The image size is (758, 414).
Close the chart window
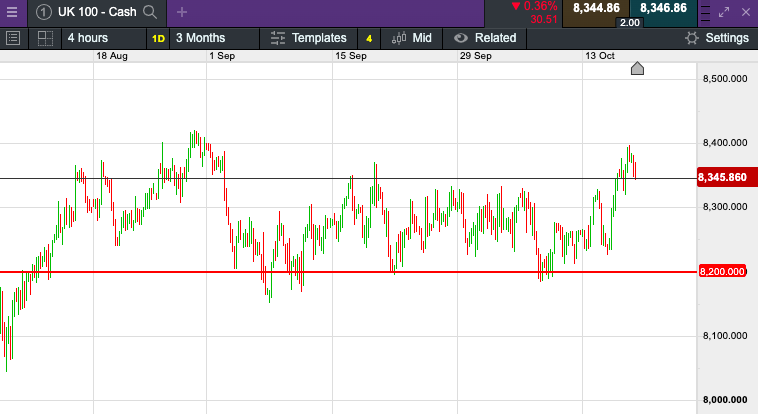[x=746, y=13]
